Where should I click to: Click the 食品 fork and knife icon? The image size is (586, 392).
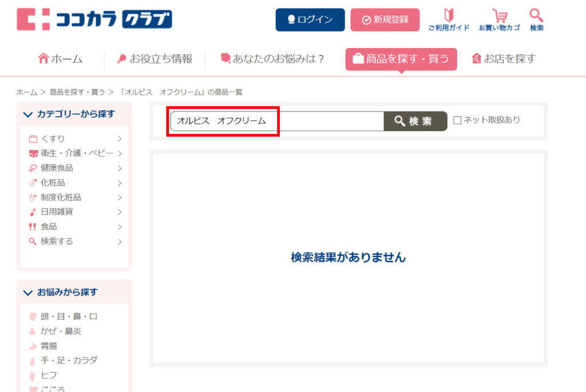pyautogui.click(x=33, y=227)
